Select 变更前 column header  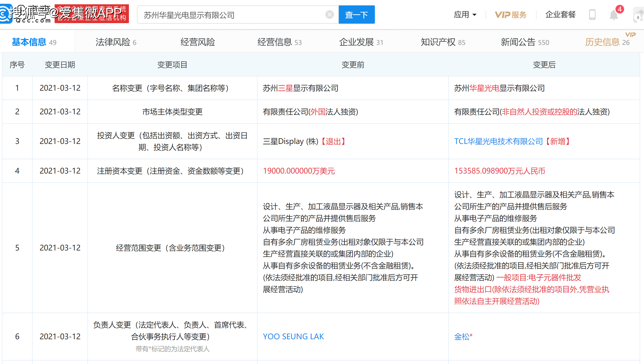pyautogui.click(x=353, y=65)
